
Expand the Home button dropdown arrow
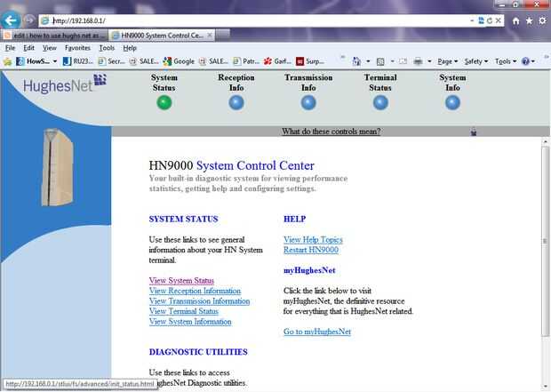(368, 61)
